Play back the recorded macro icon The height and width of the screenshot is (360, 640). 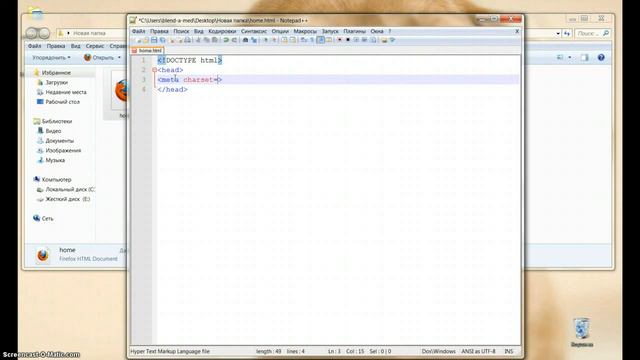[x=356, y=40]
